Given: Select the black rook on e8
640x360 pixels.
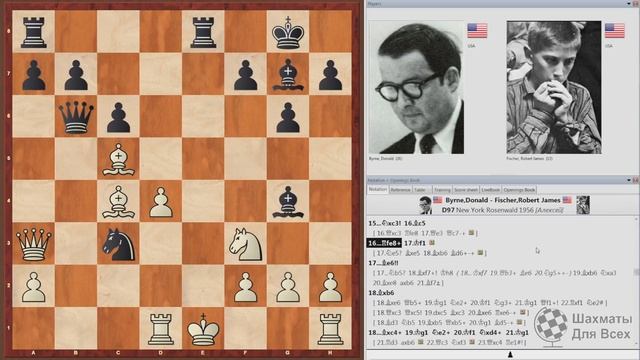Looking at the screenshot, I should click(x=203, y=32).
